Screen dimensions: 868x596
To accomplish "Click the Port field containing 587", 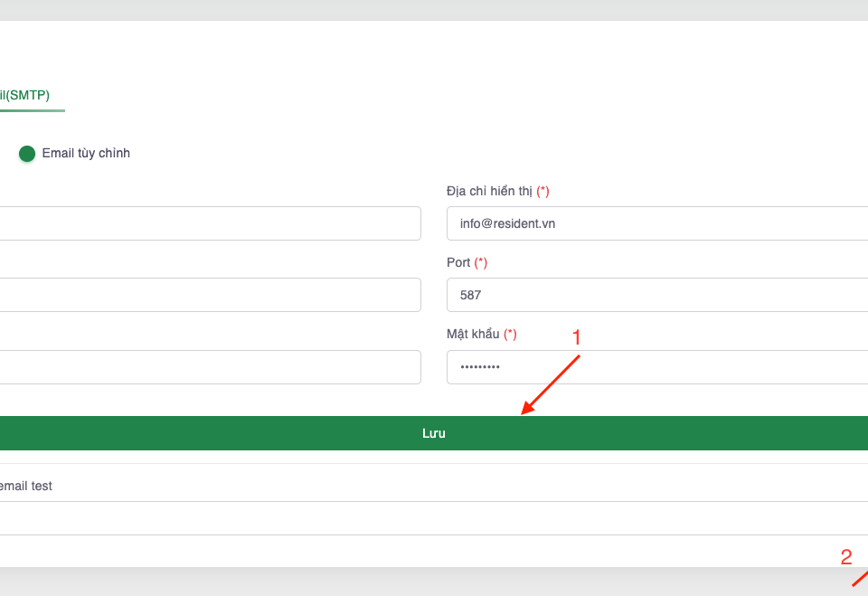I will [x=657, y=295].
